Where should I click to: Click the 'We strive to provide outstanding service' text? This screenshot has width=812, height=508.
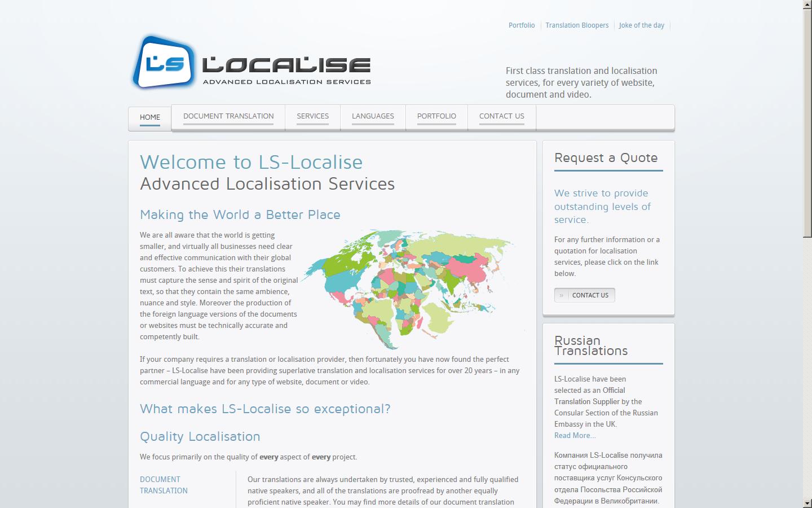tap(602, 207)
